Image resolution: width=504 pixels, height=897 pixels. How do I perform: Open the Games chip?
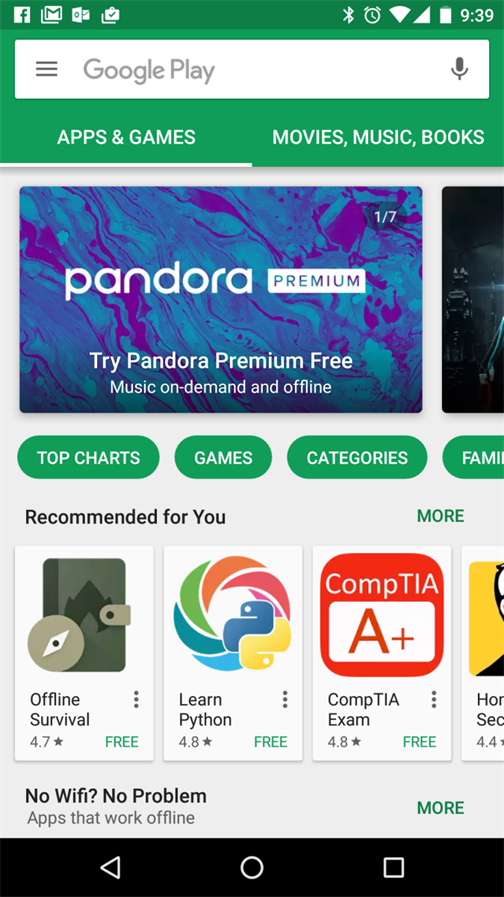[x=223, y=458]
